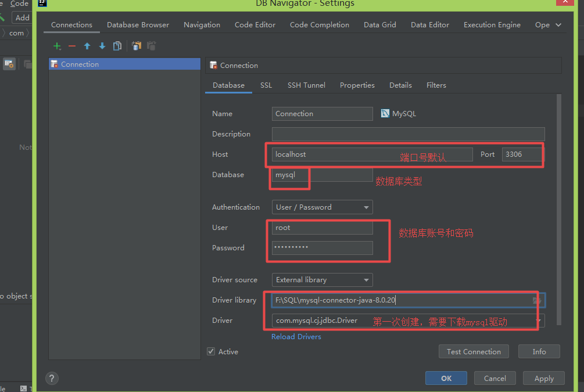Viewport: 584px width, 392px height.
Task: Click the Name input field
Action: pyautogui.click(x=322, y=114)
